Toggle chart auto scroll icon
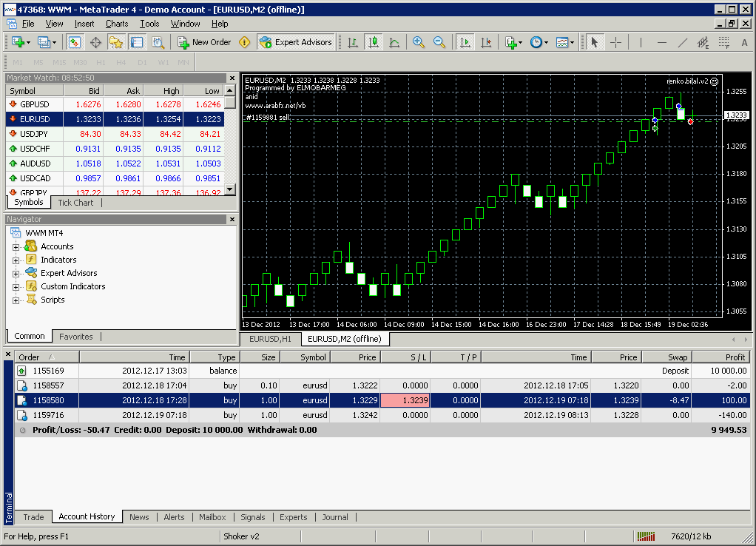The width and height of the screenshot is (756, 546). pos(465,42)
